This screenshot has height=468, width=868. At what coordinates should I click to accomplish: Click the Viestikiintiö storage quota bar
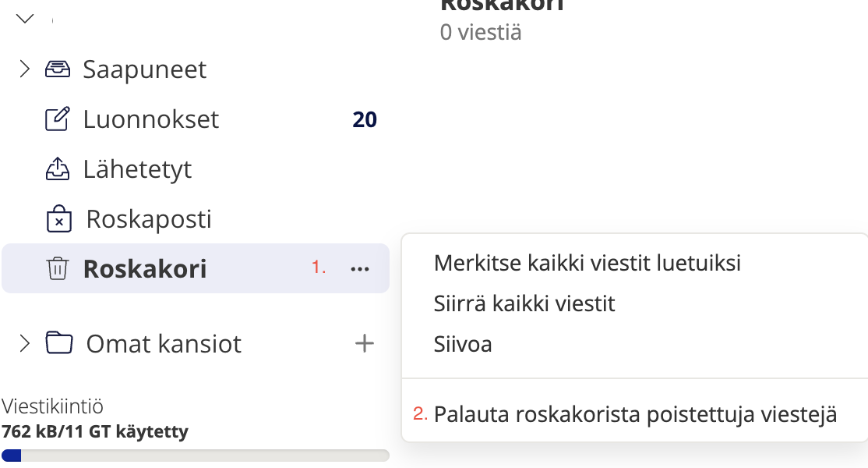(196, 456)
